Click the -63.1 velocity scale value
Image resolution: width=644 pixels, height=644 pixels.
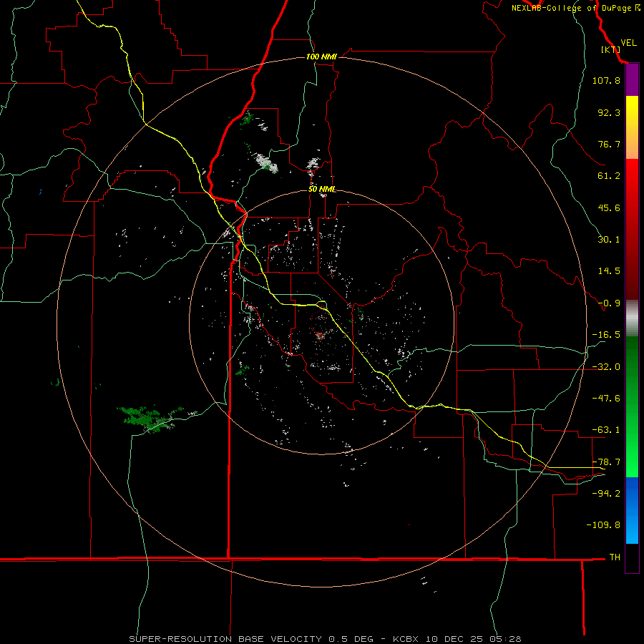point(606,430)
